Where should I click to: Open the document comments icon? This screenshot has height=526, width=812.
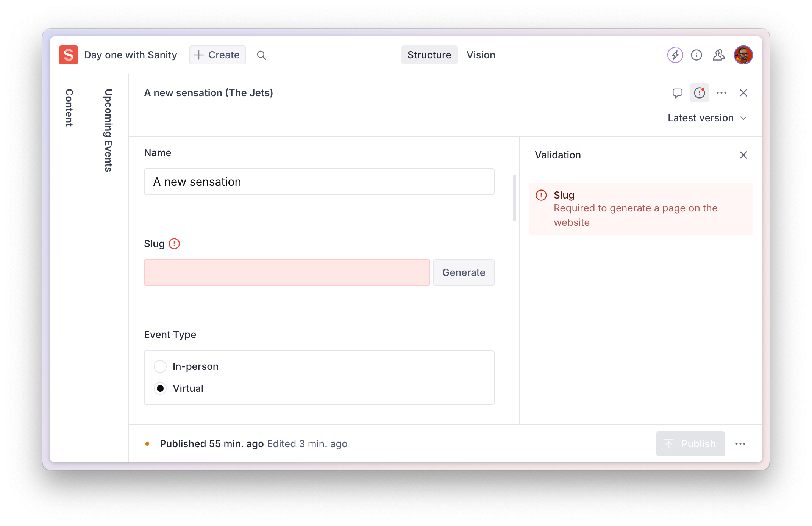677,93
